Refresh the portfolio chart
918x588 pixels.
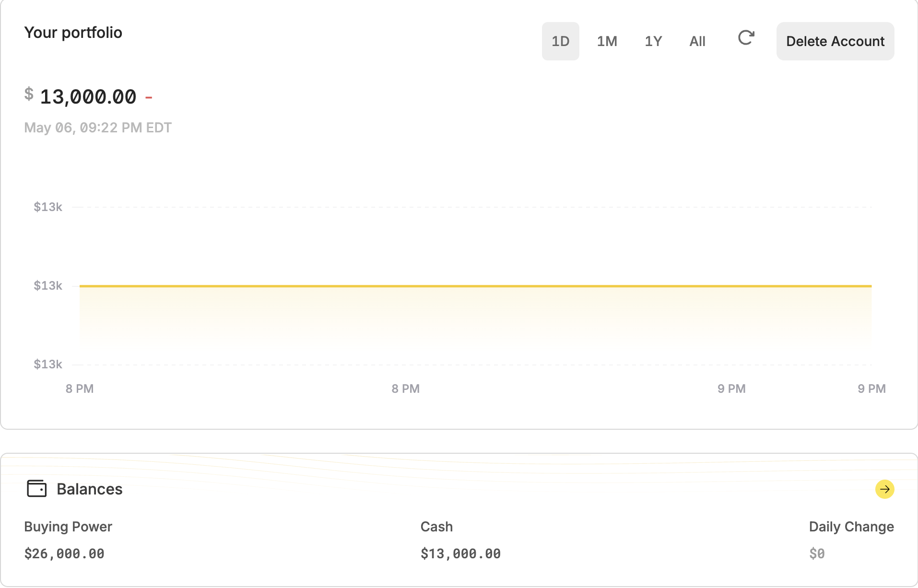click(x=746, y=37)
